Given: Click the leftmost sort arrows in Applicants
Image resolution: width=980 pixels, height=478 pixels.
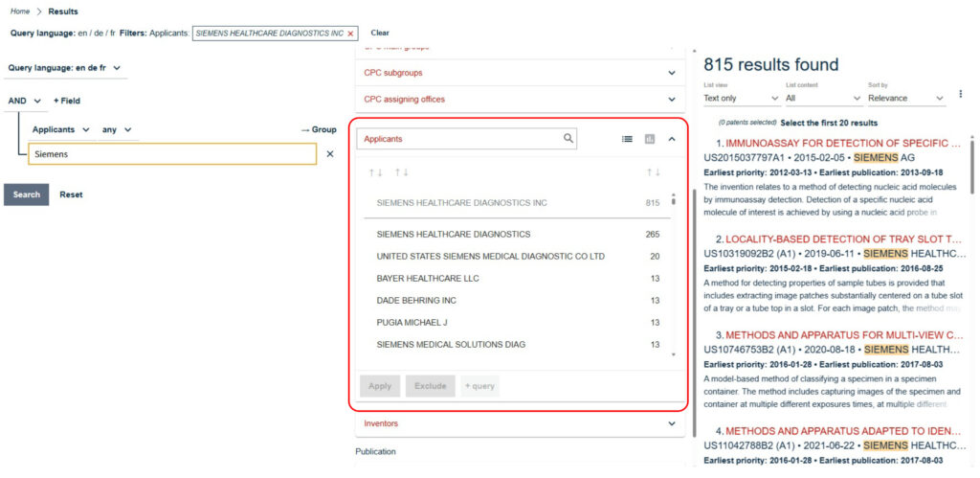Looking at the screenshot, I should coord(376,172).
